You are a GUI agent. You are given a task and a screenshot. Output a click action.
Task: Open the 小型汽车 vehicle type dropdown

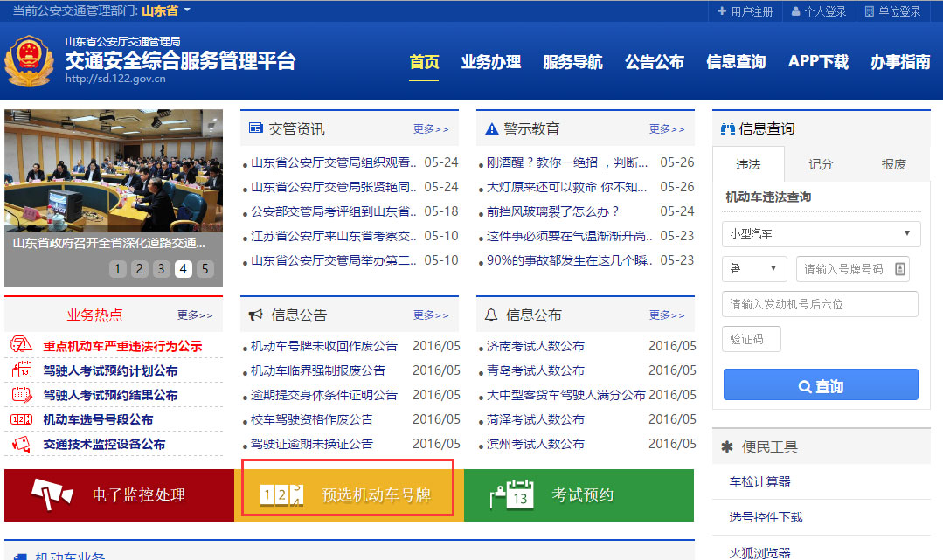pos(820,234)
